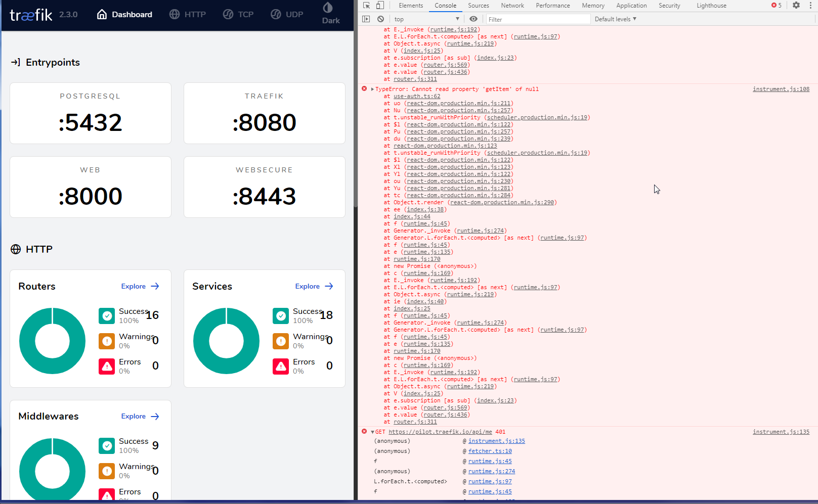Click into the console Filter input field

(538, 19)
